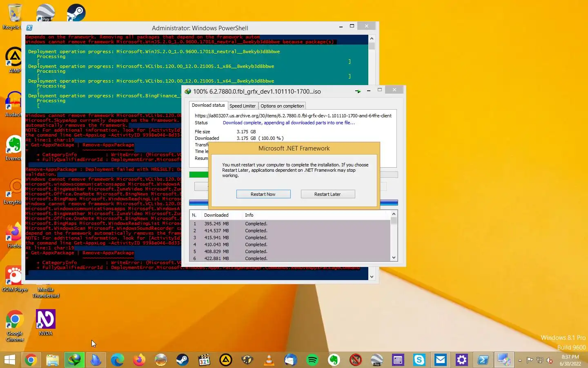Image resolution: width=588 pixels, height=368 pixels.
Task: Launch Firefox from the taskbar
Action: (139, 360)
